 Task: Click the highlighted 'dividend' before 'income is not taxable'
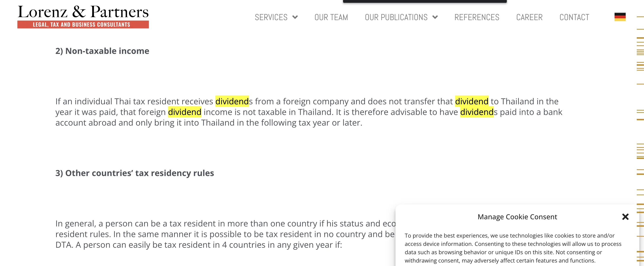pyautogui.click(x=185, y=112)
